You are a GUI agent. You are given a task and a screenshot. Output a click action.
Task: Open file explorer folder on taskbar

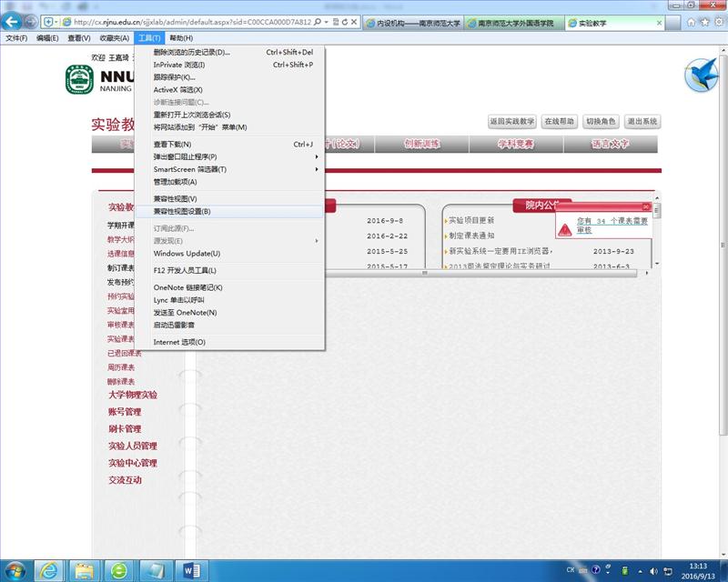[x=84, y=570]
